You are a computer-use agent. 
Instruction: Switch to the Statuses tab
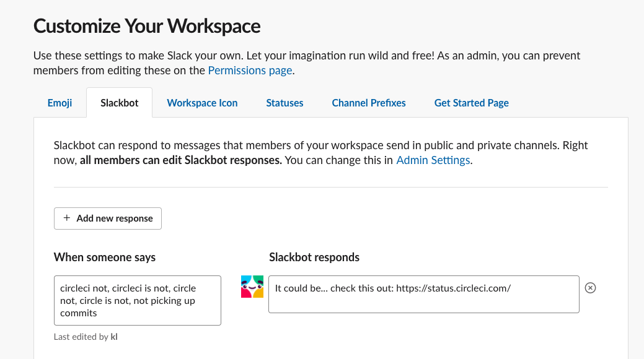285,103
